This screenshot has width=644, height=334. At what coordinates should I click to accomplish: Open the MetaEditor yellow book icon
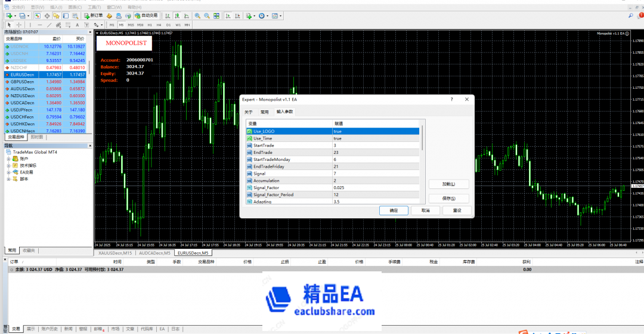109,16
